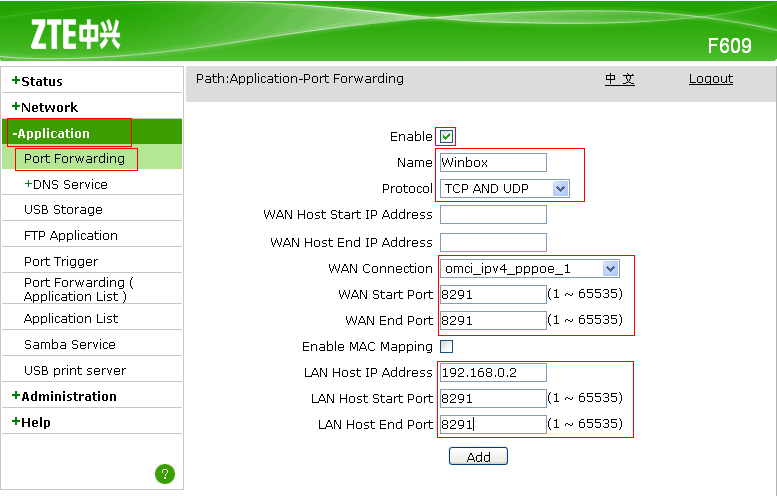The image size is (777, 496).
Task: Expand the Administration menu section
Action: 64,396
